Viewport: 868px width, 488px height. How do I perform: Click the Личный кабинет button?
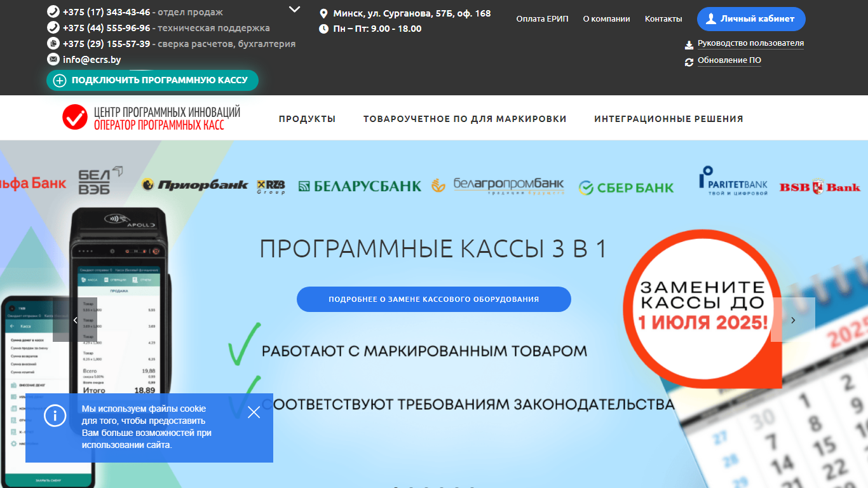(751, 19)
